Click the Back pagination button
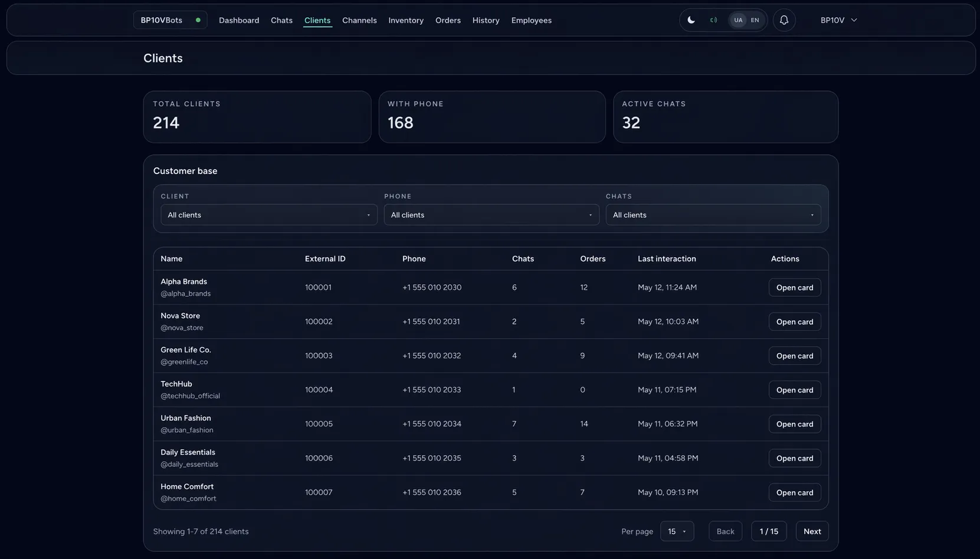Image resolution: width=980 pixels, height=559 pixels. coord(725,531)
